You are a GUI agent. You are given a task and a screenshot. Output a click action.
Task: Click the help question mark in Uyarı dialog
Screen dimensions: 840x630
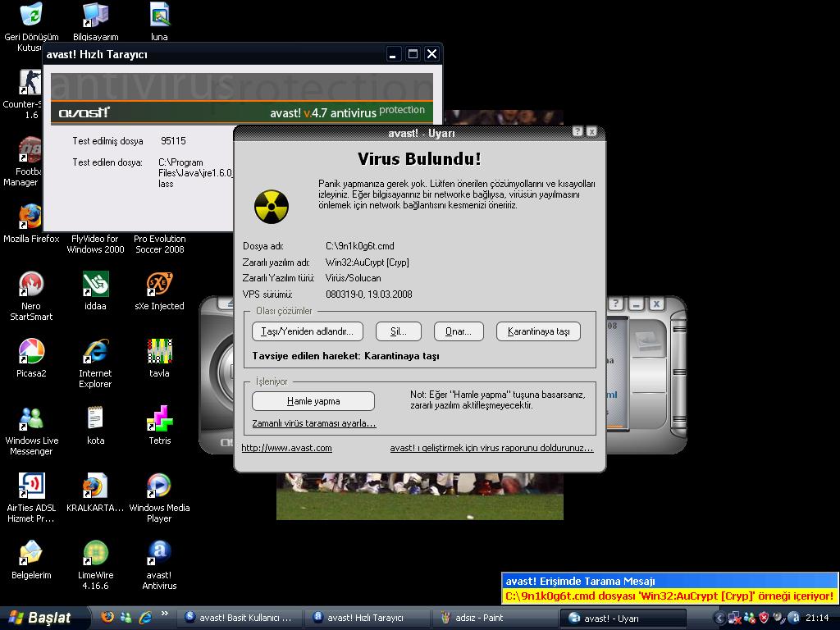577,132
